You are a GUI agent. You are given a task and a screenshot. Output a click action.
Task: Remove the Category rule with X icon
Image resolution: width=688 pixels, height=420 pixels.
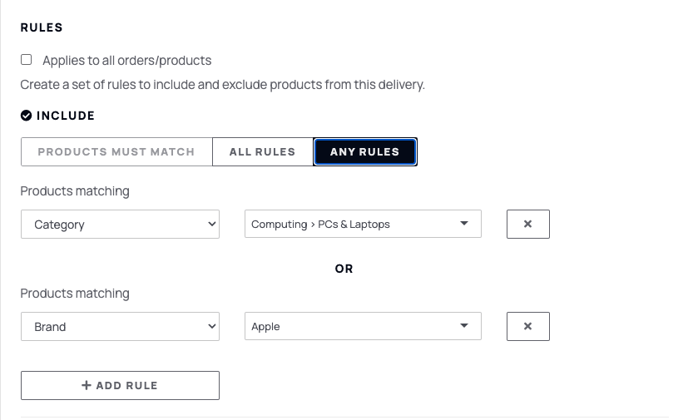528,224
